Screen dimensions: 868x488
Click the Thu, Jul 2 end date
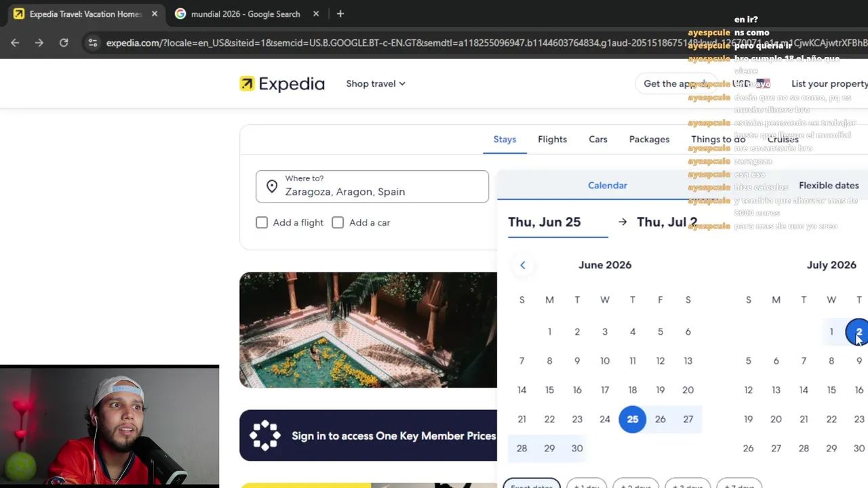pyautogui.click(x=667, y=222)
